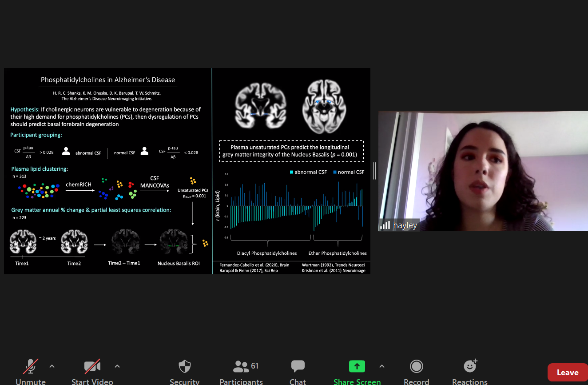
Task: Expand sharing options chevron beside Share Screen
Action: coord(381,366)
